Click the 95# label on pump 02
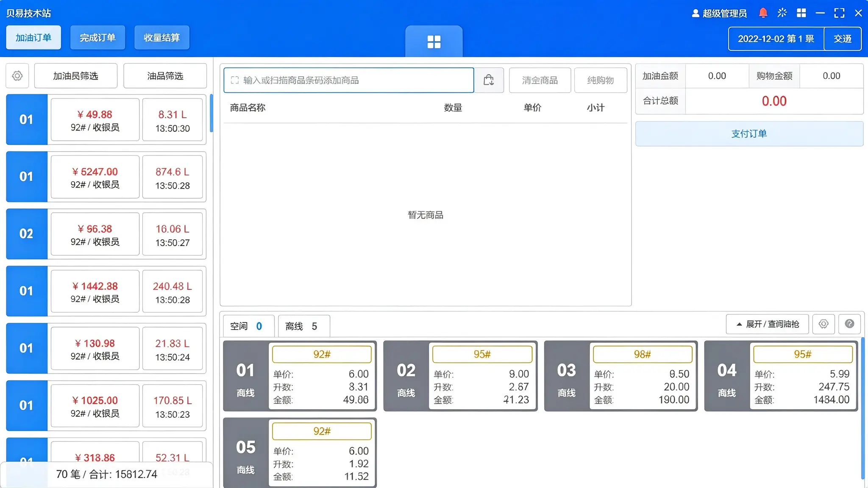 click(482, 354)
